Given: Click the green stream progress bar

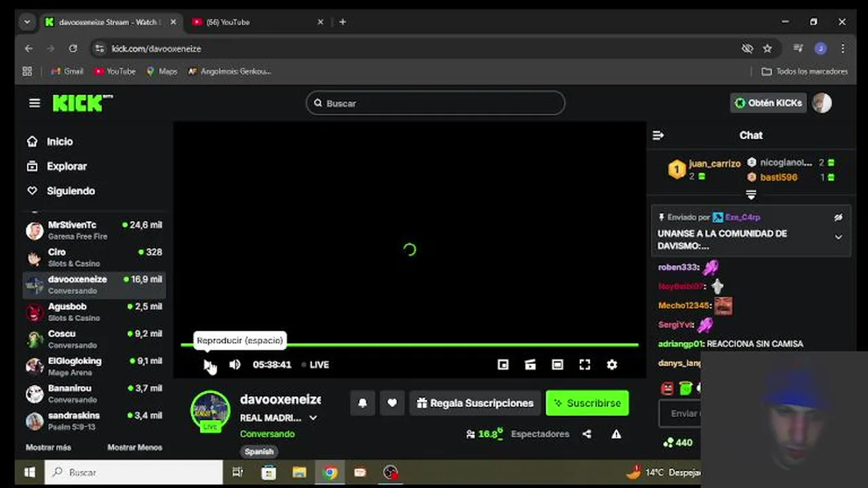Looking at the screenshot, I should 410,345.
